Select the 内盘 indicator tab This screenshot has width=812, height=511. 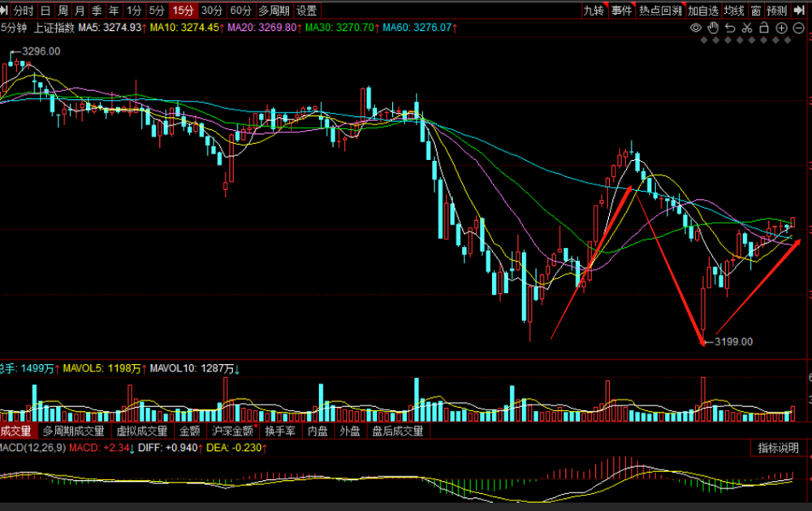[318, 431]
